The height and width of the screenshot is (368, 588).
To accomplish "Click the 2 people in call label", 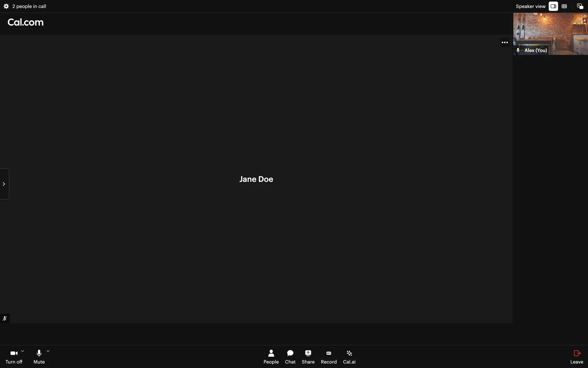I will click(29, 6).
